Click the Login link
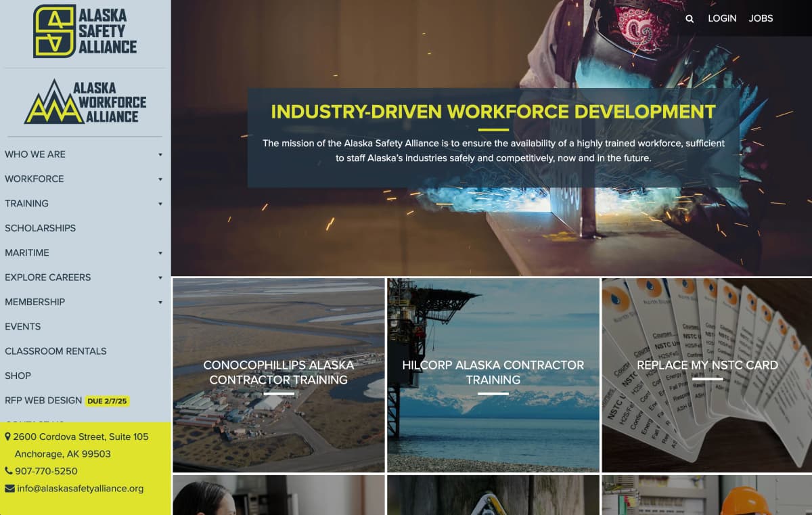Screen dimensions: 812x515 click(x=722, y=18)
